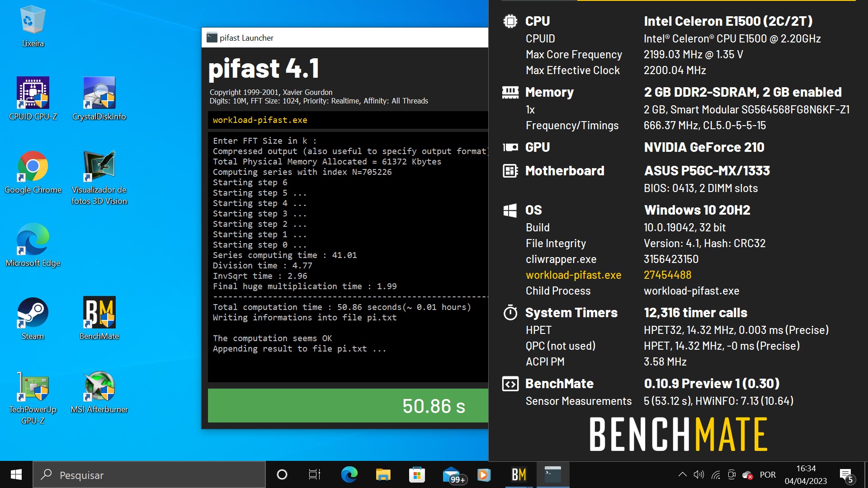Click the GPU card icon in BenchMate

(x=510, y=147)
